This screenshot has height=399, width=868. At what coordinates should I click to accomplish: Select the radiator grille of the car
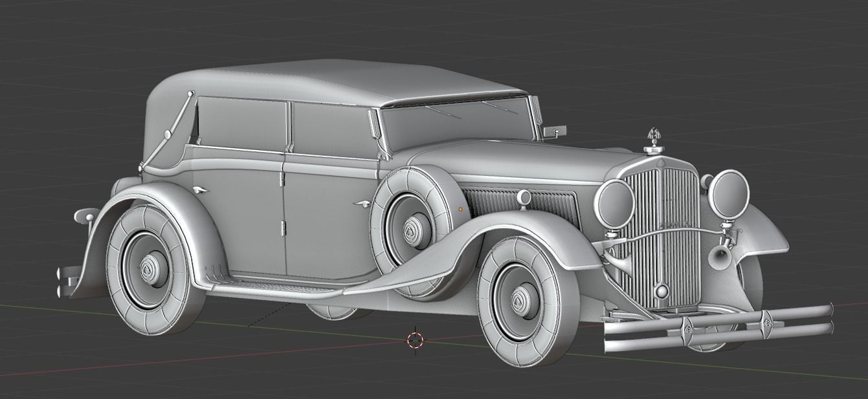point(659,237)
